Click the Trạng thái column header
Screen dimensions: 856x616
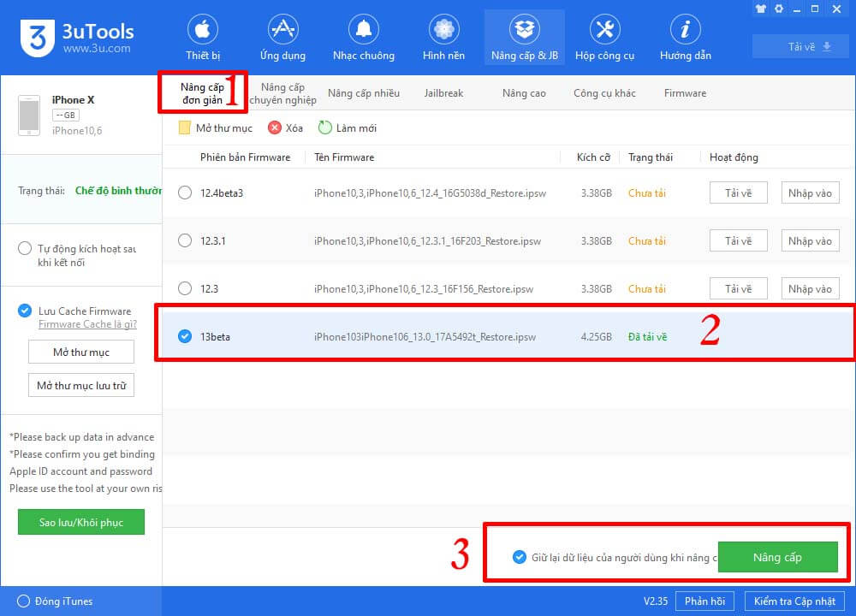[x=651, y=157]
